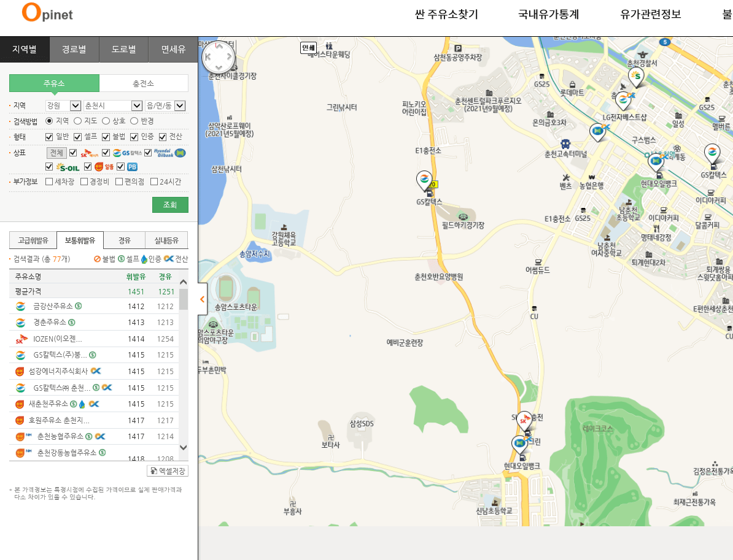Enable the 세차장 extra info checkbox
The height and width of the screenshot is (560, 733).
coord(49,182)
